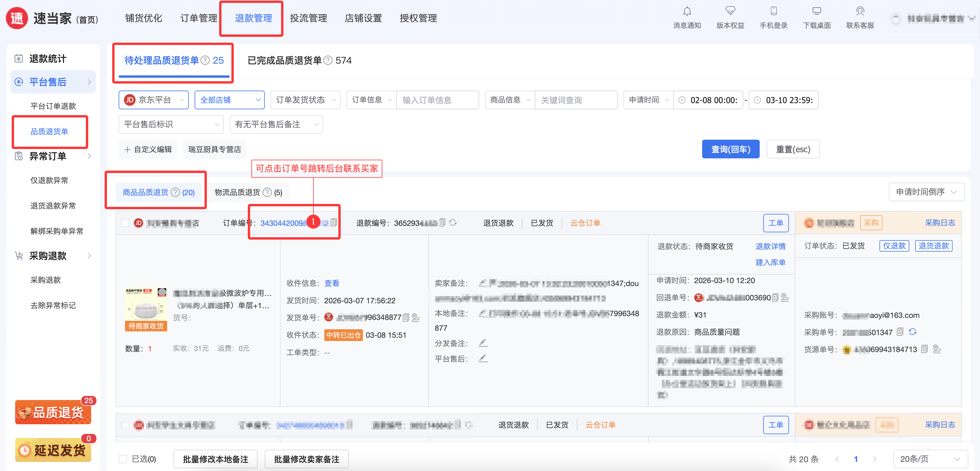
Task: Change the 20条/页 page size dropdown
Action: pos(929,459)
